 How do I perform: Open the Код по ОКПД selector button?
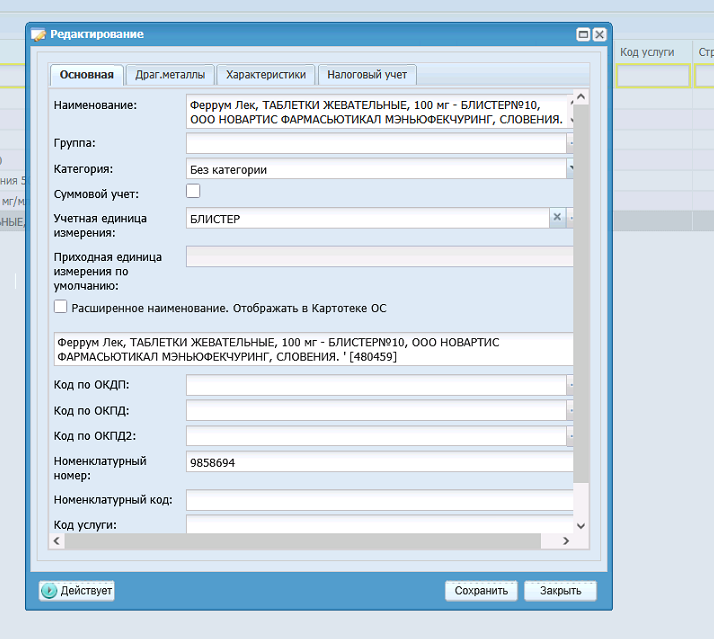pos(570,410)
